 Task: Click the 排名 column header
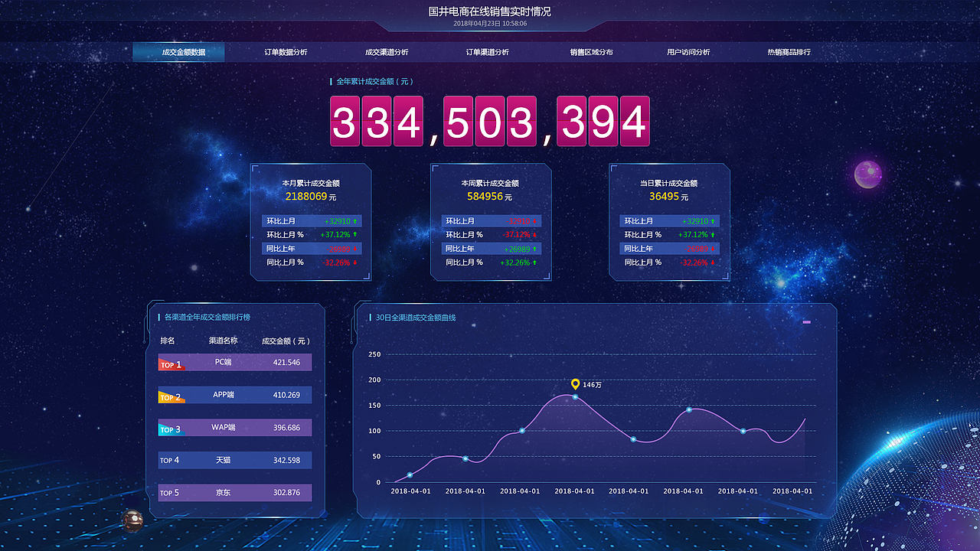(168, 341)
